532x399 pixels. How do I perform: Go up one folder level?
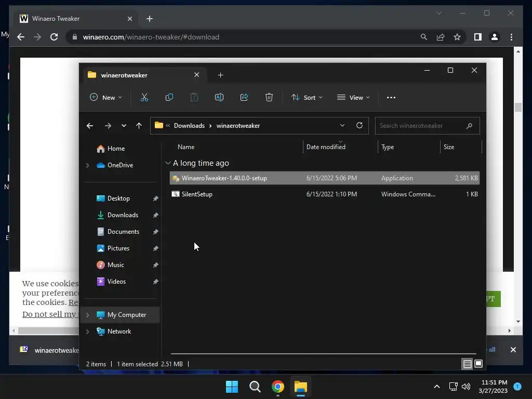[x=139, y=126]
